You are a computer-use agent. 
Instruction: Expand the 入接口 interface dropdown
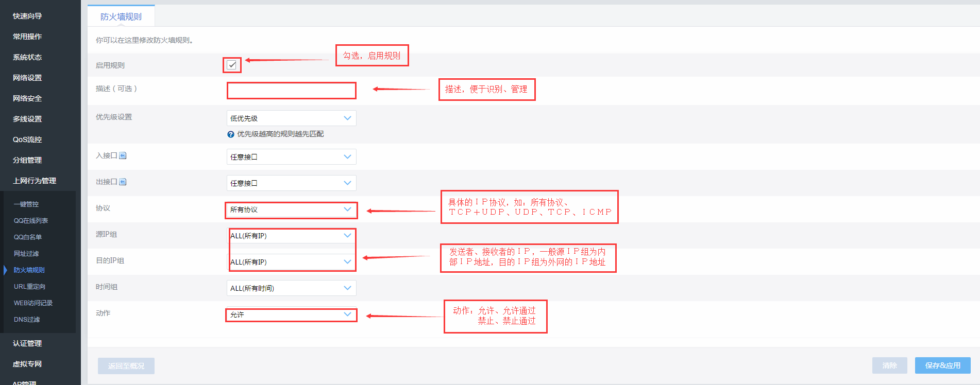coord(291,157)
